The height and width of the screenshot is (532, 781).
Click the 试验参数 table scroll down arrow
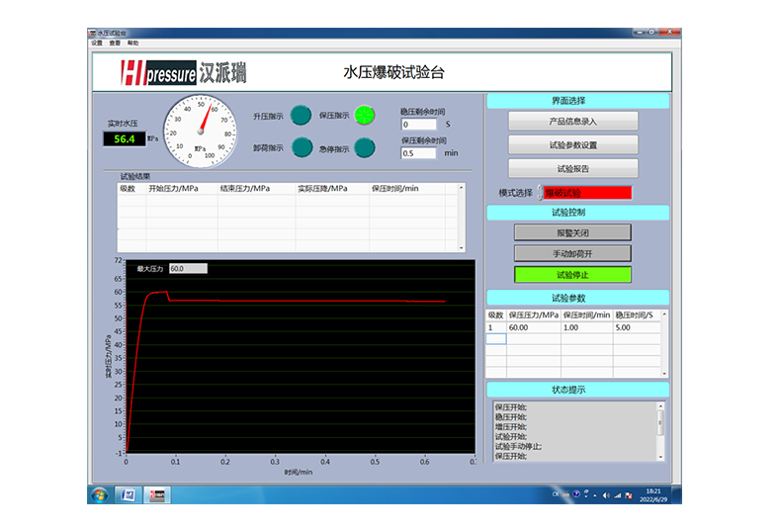pyautogui.click(x=664, y=373)
